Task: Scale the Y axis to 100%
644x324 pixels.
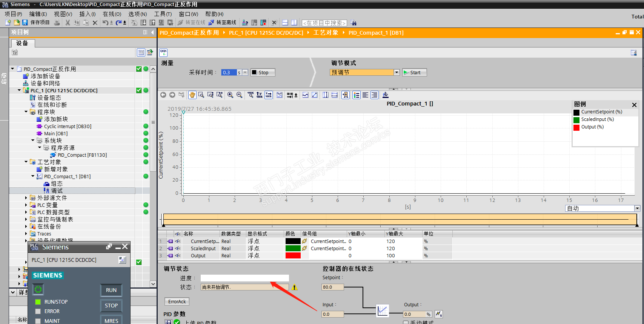Action: tap(260, 95)
